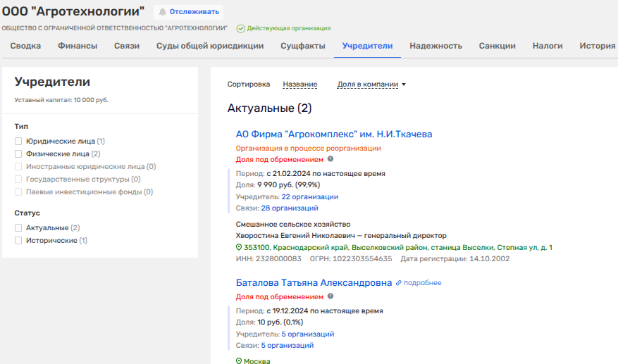Click the bell icon in Отслеживать button
The width and height of the screenshot is (618, 364).
tap(163, 12)
